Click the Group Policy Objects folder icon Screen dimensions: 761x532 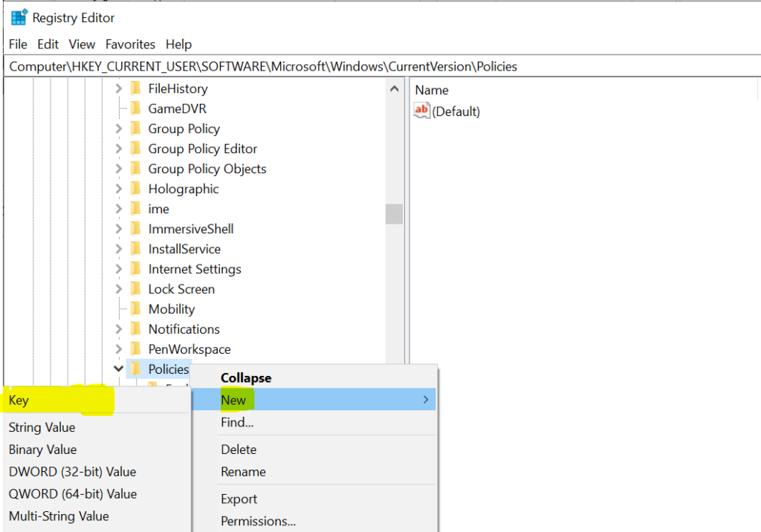pos(136,169)
